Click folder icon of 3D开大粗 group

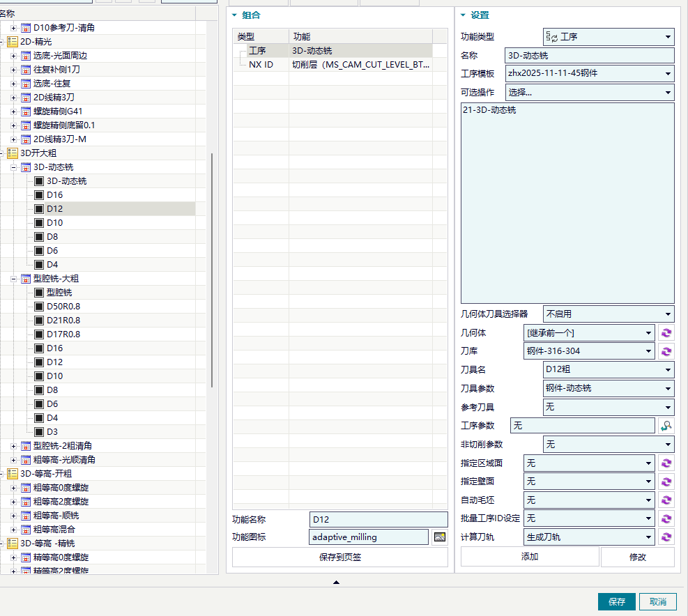13,153
